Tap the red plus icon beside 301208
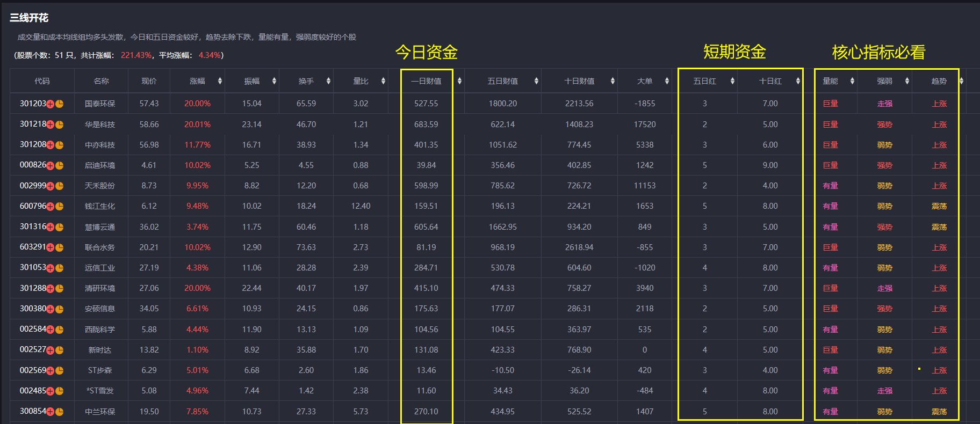The width and height of the screenshot is (980, 424). click(x=51, y=145)
